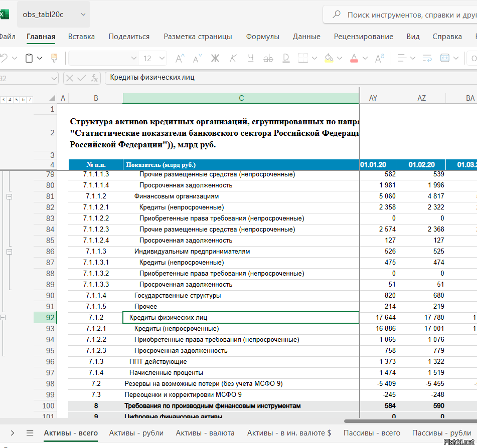Screen dimensions: 477x448
Task: Click the fx Insert Function icon
Action: tap(94, 78)
